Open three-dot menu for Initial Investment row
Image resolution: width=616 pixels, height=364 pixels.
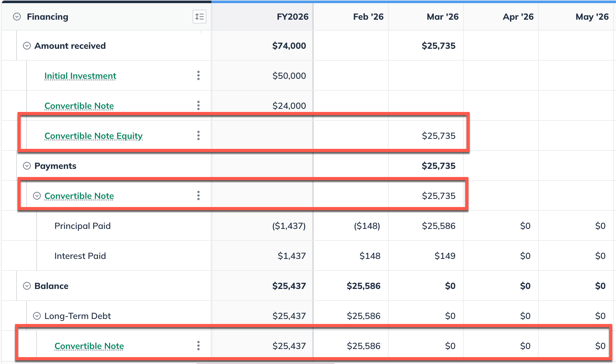click(198, 75)
